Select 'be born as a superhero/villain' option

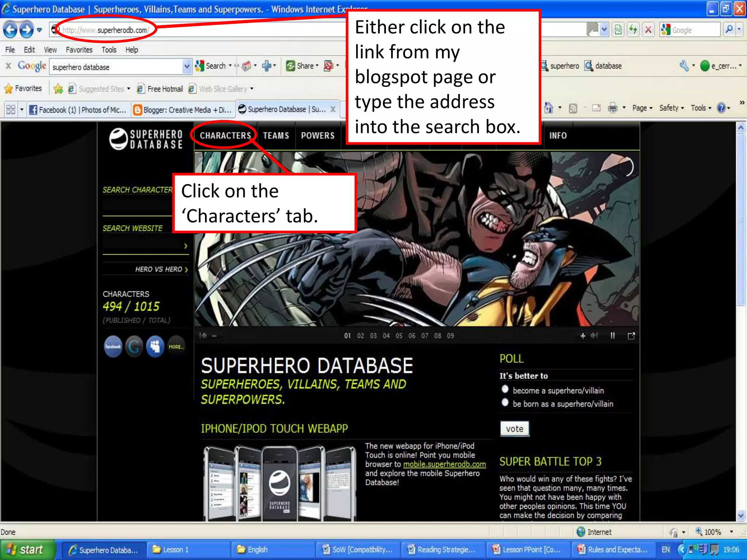505,402
